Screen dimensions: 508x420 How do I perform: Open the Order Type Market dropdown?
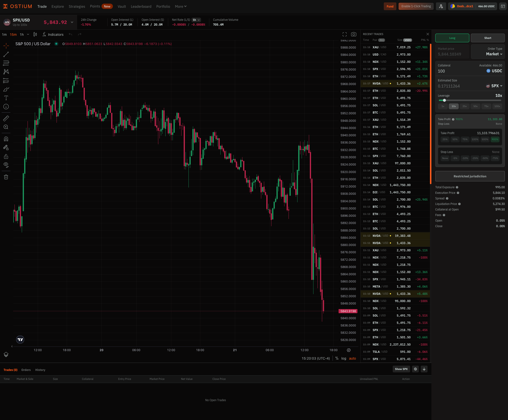tap(494, 54)
